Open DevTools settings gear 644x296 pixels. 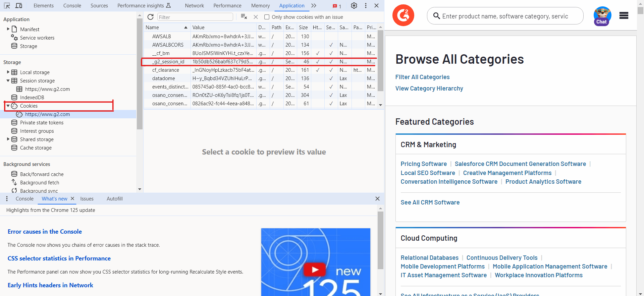[354, 6]
